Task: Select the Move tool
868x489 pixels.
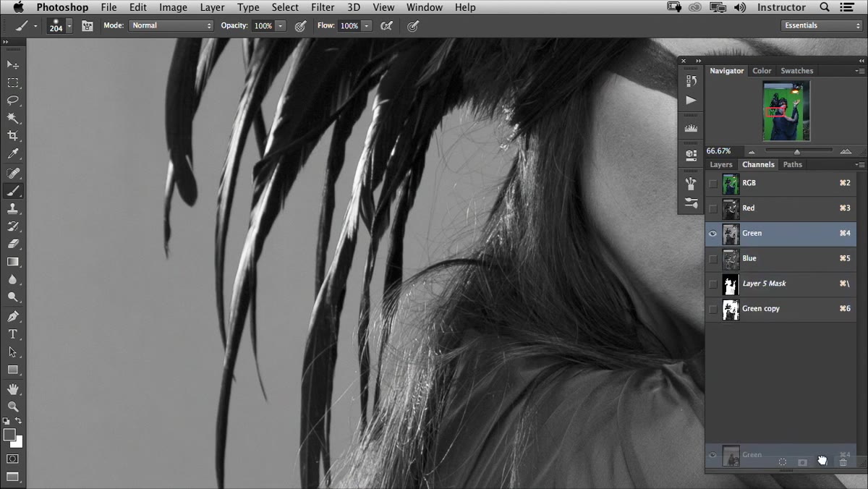Action: 13,65
